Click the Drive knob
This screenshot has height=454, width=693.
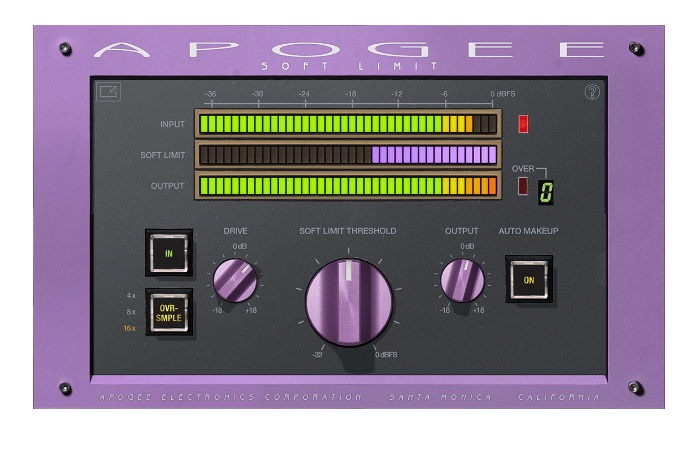(x=235, y=281)
